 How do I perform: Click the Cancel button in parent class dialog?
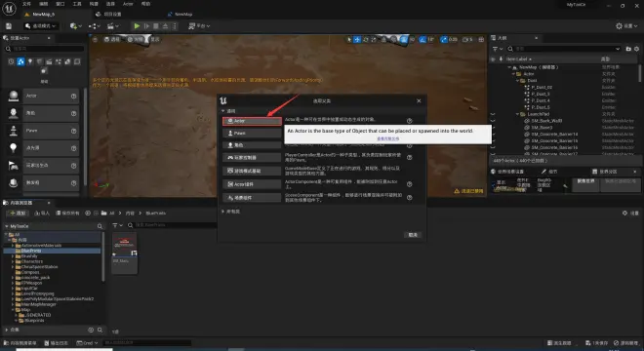pyautogui.click(x=413, y=235)
